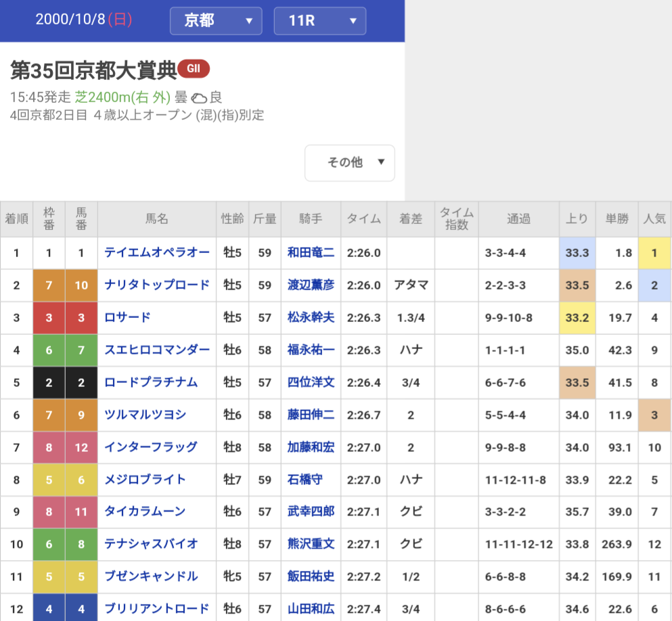The image size is (672, 621).
Task: Open jockey 石橋守 profile
Action: (305, 480)
